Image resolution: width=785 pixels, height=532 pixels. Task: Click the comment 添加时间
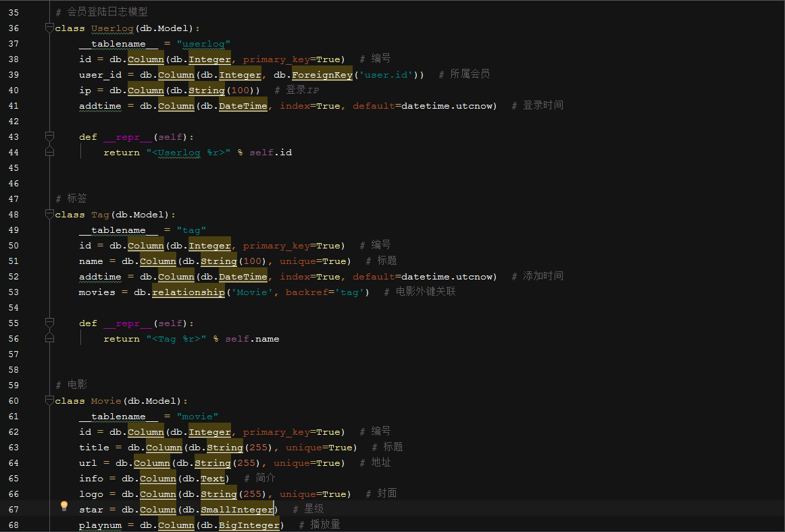click(x=543, y=275)
